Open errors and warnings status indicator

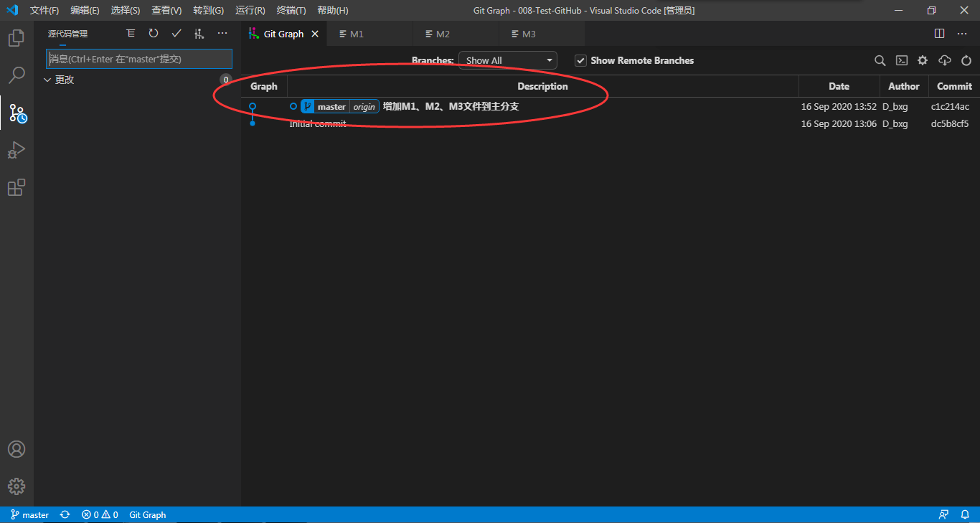(100, 515)
